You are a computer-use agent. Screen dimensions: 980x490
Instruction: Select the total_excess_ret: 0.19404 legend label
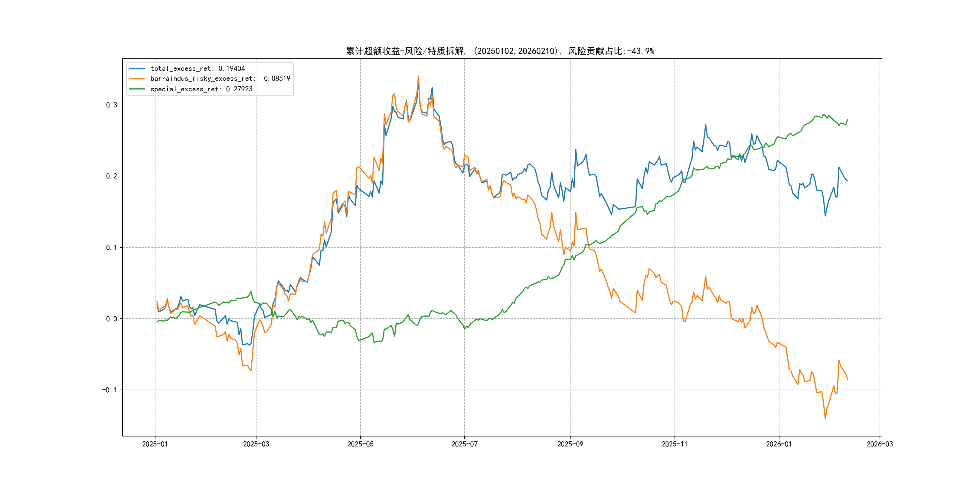coord(198,68)
